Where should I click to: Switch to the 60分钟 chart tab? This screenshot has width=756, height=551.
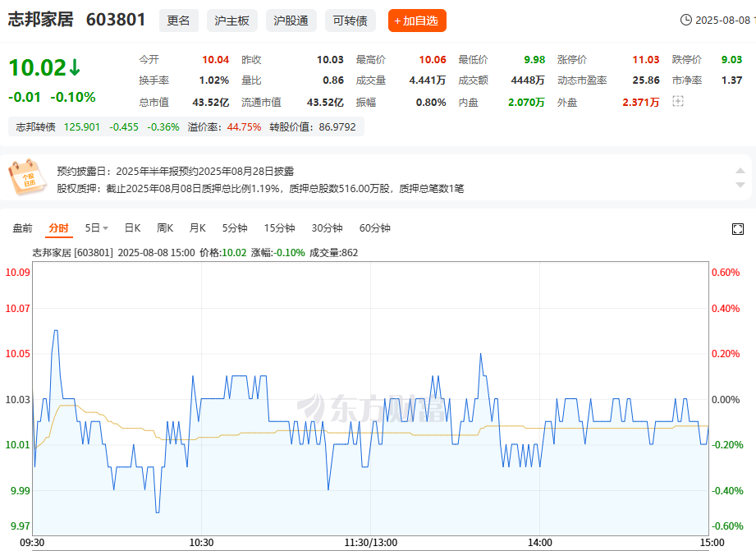tap(374, 227)
